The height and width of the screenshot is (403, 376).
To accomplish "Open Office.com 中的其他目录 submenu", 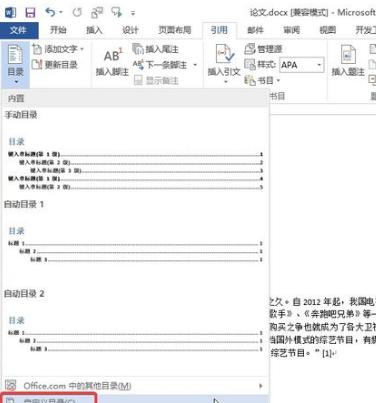I will tap(135, 386).
